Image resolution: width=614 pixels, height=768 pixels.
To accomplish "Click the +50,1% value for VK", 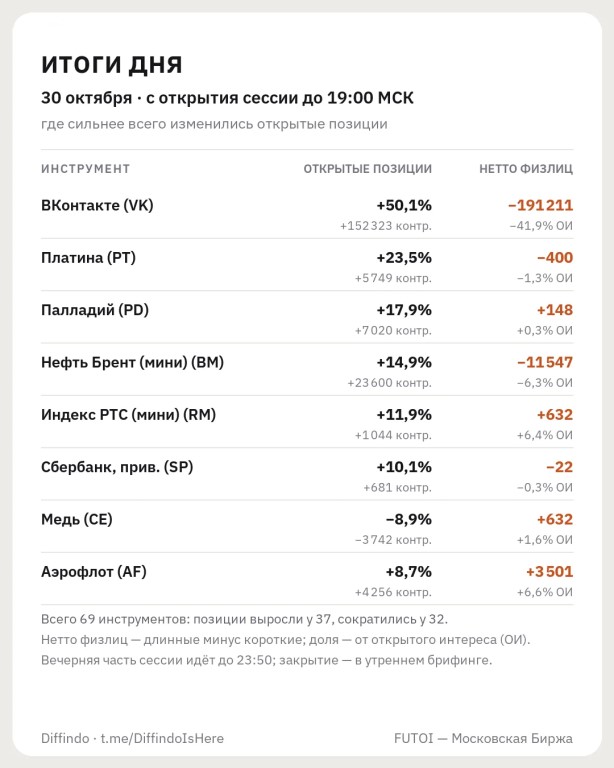I will 404,205.
